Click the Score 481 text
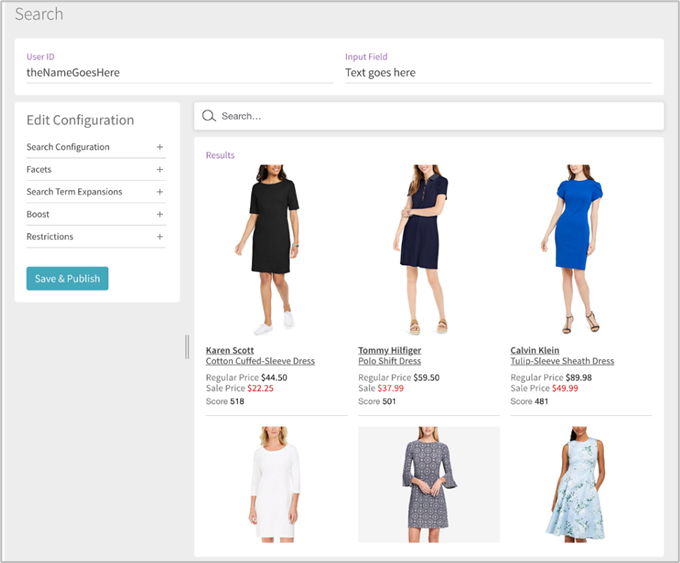This screenshot has width=680, height=563. click(529, 401)
